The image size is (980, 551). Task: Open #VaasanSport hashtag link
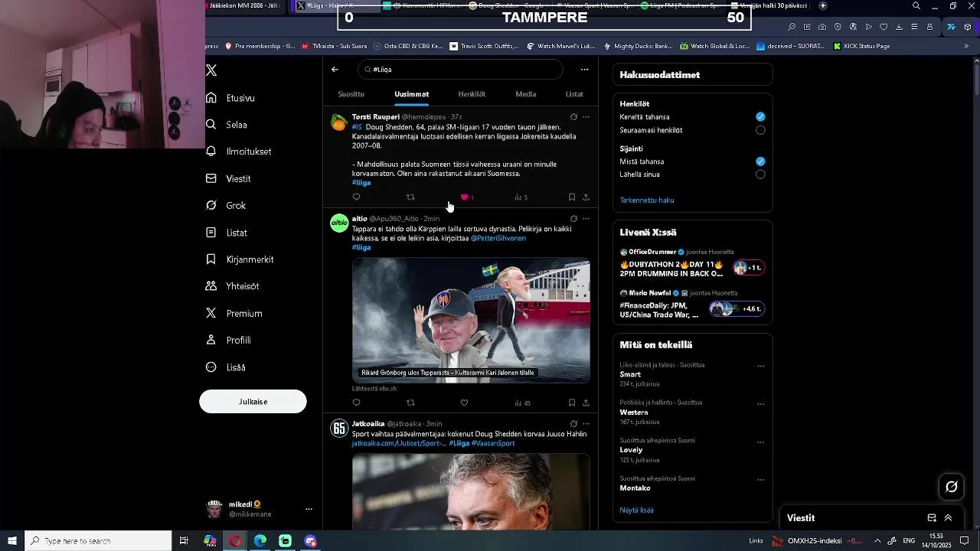[493, 444]
